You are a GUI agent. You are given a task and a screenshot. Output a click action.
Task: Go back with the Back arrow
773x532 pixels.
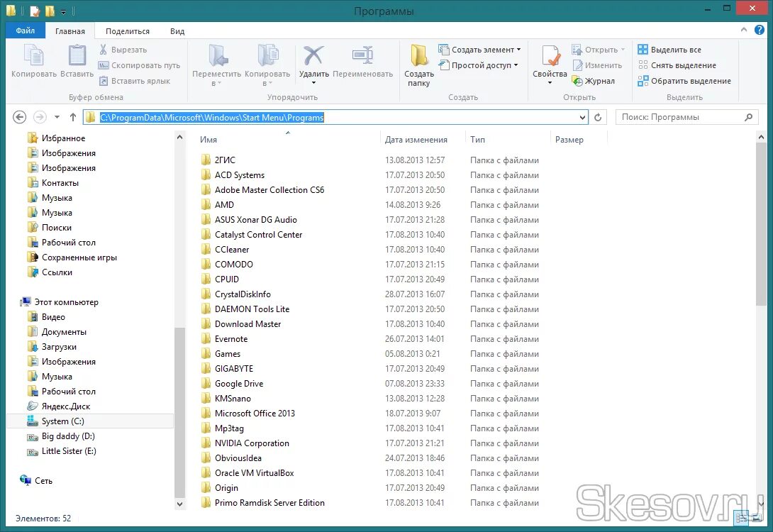click(19, 117)
